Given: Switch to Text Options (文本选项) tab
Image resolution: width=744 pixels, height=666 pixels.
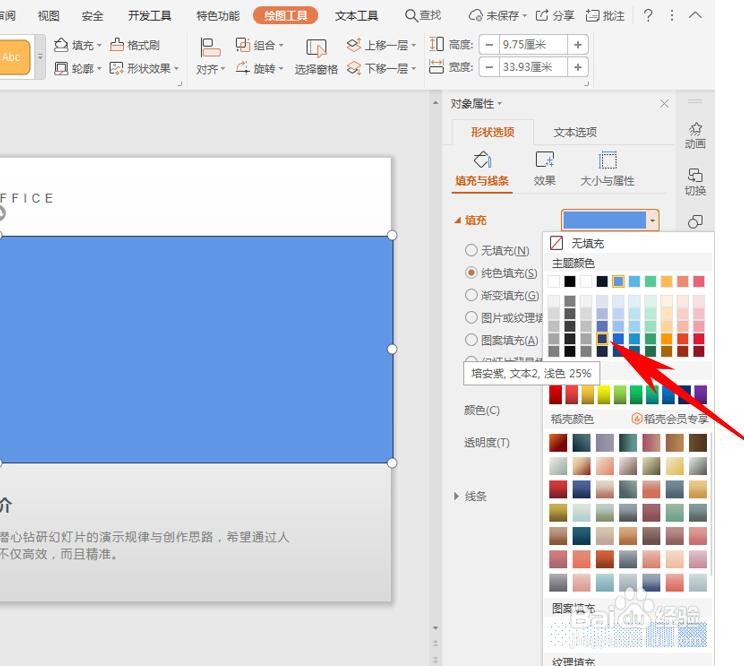Looking at the screenshot, I should click(x=575, y=132).
